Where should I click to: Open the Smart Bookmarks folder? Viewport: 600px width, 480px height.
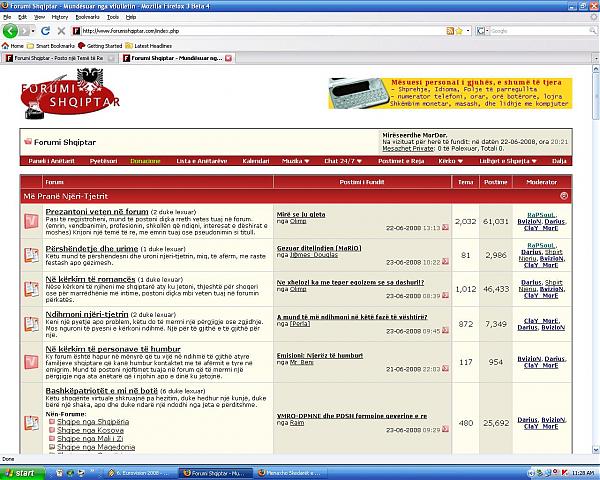point(51,46)
